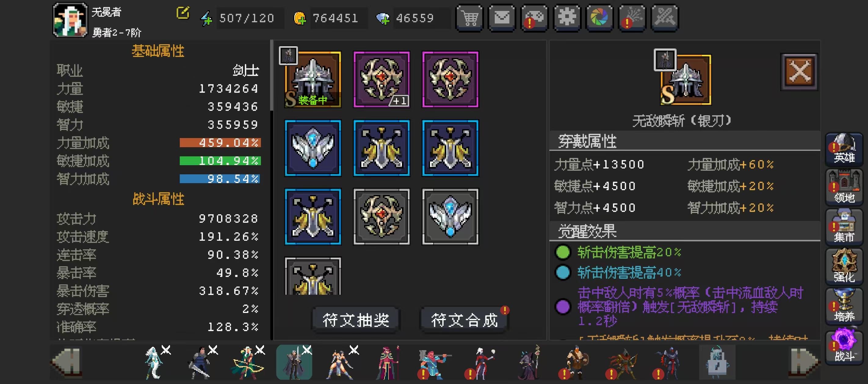
Task: Add diamonds via gem plus icon
Action: click(383, 18)
